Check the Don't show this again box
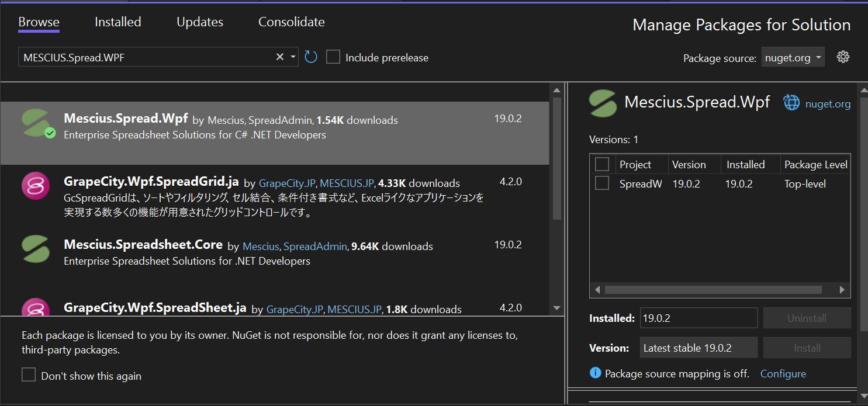The image size is (868, 406). pos(29,375)
